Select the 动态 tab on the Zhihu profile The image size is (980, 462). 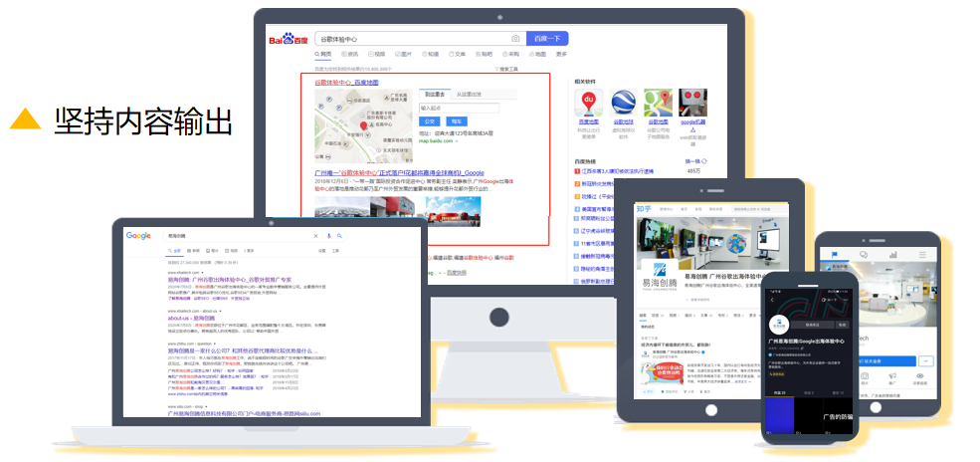[644, 316]
